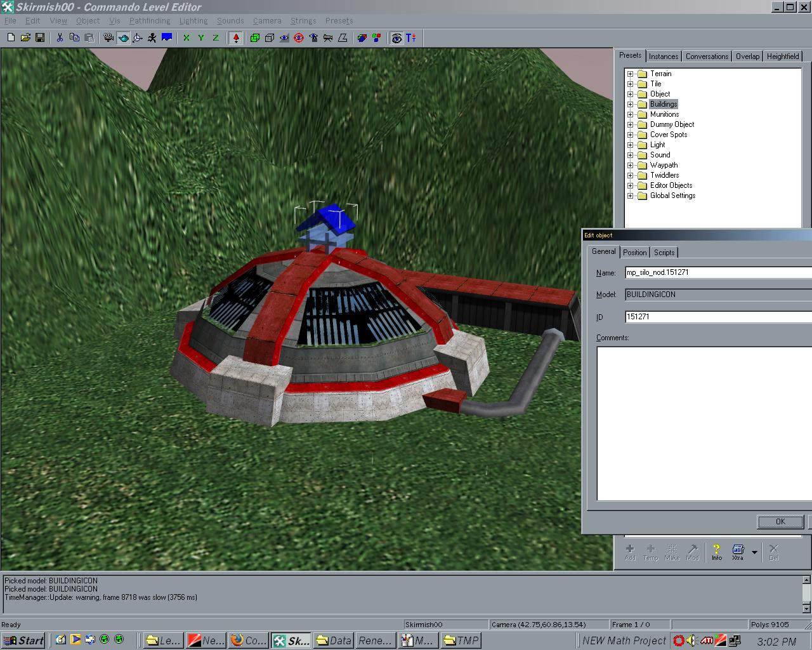Image resolution: width=812 pixels, height=650 pixels.
Task: Open the dropdown arrow beside Xtra
Action: pyautogui.click(x=754, y=552)
